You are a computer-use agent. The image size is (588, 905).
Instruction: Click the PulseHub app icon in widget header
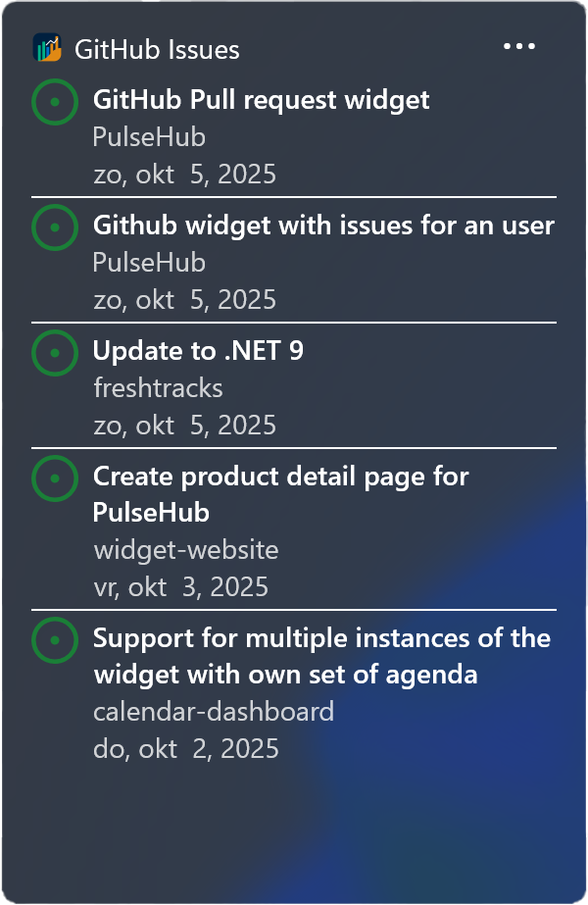tap(47, 48)
